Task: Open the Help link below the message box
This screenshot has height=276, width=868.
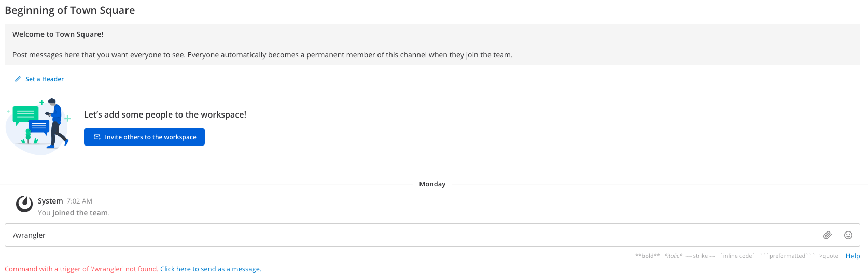Action: 852,256
